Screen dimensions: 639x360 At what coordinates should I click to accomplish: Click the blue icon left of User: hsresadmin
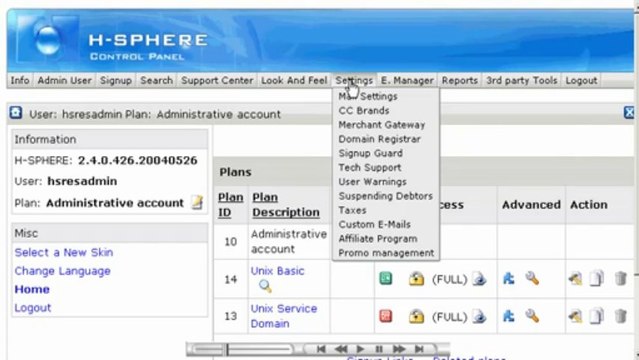pyautogui.click(x=16, y=113)
